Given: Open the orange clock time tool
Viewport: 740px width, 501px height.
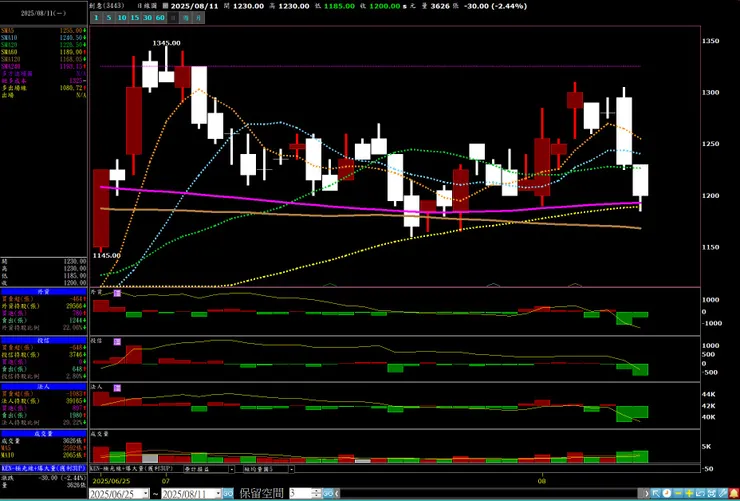Looking at the screenshot, I should click(x=667, y=493).
